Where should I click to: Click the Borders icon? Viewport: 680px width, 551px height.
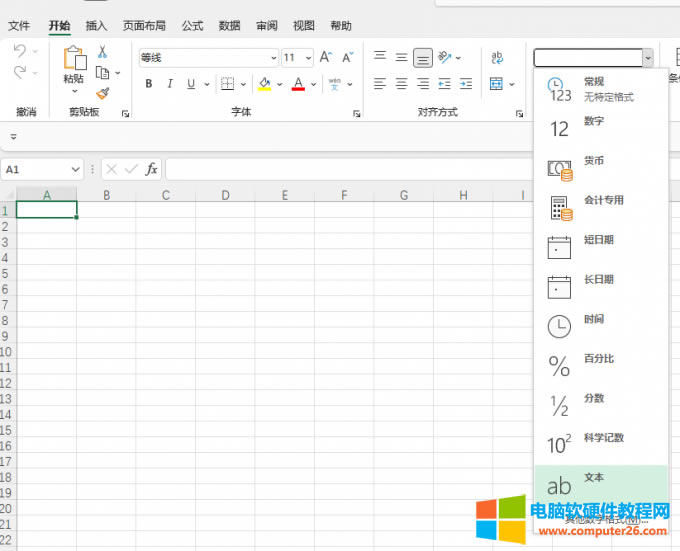tap(228, 84)
